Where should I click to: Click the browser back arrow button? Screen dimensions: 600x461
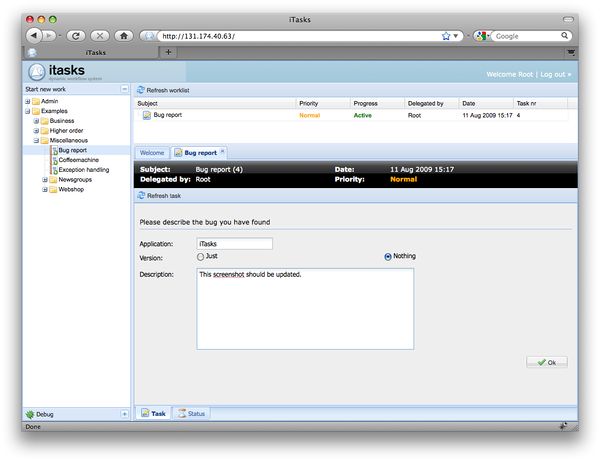click(x=34, y=36)
